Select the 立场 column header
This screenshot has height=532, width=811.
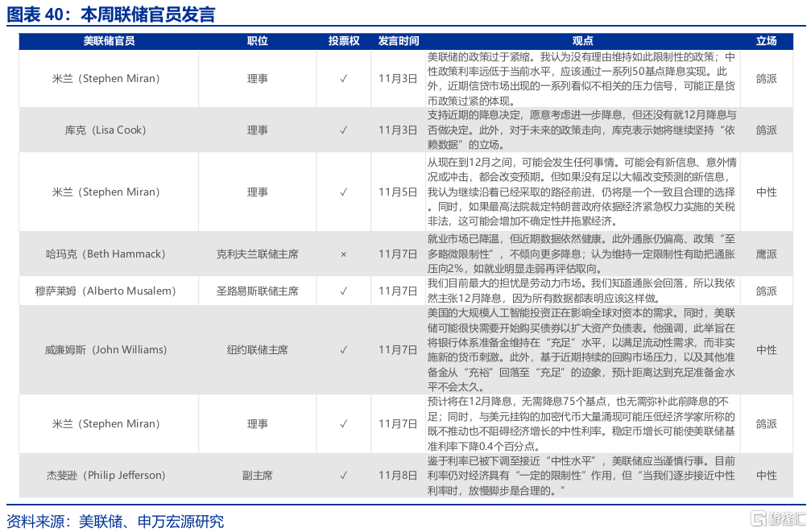pyautogui.click(x=766, y=41)
